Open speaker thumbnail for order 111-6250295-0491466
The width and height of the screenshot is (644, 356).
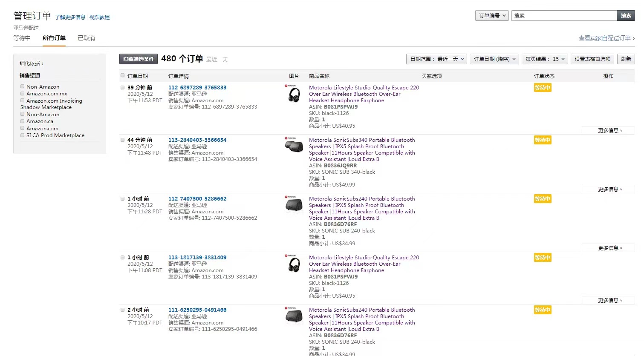tap(294, 315)
